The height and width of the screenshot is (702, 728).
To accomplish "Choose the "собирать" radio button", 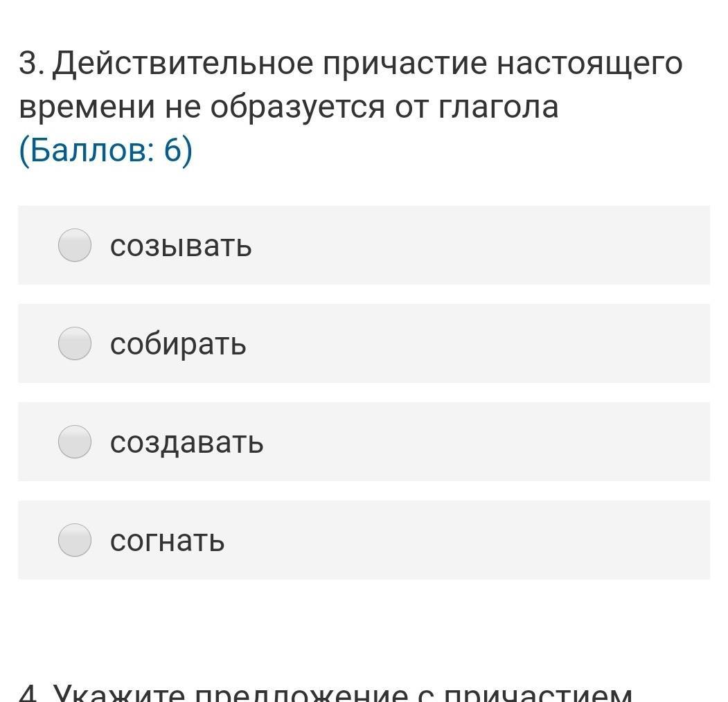I will [74, 343].
